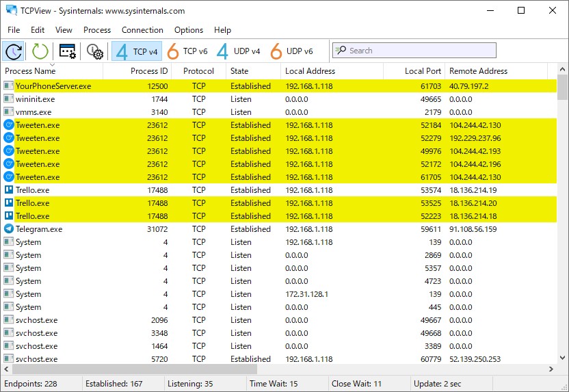This screenshot has height=392, width=569.
Task: Click System icon on port 2869 row
Action: pyautogui.click(x=8, y=255)
